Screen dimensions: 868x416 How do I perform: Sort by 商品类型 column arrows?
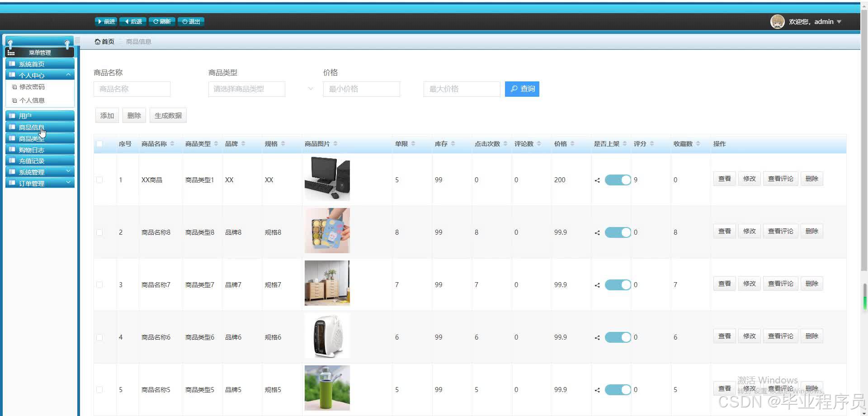tap(216, 144)
